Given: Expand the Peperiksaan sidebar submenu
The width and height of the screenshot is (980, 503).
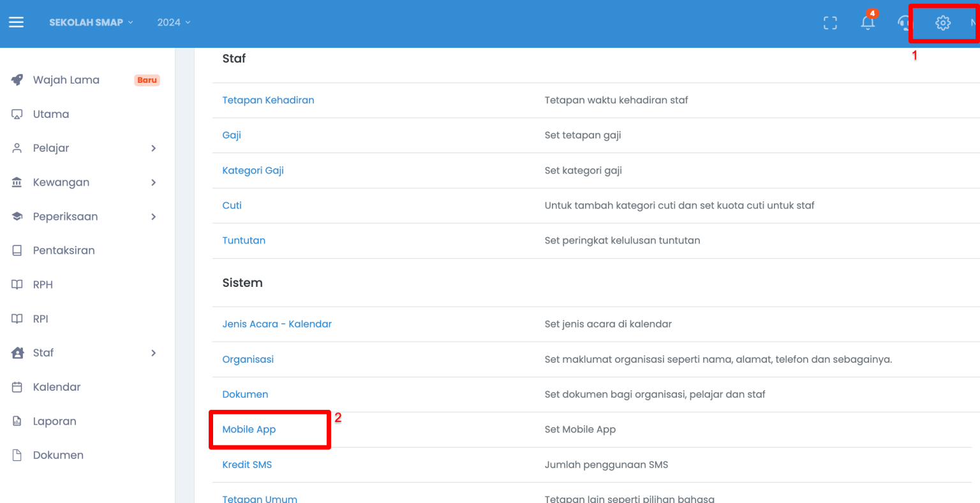Looking at the screenshot, I should [x=153, y=217].
